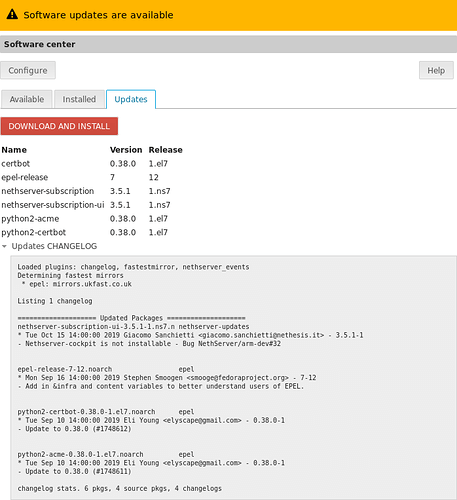Screen dimensions: 457x500
Task: Switch to the Installed tab
Action: [x=79, y=99]
